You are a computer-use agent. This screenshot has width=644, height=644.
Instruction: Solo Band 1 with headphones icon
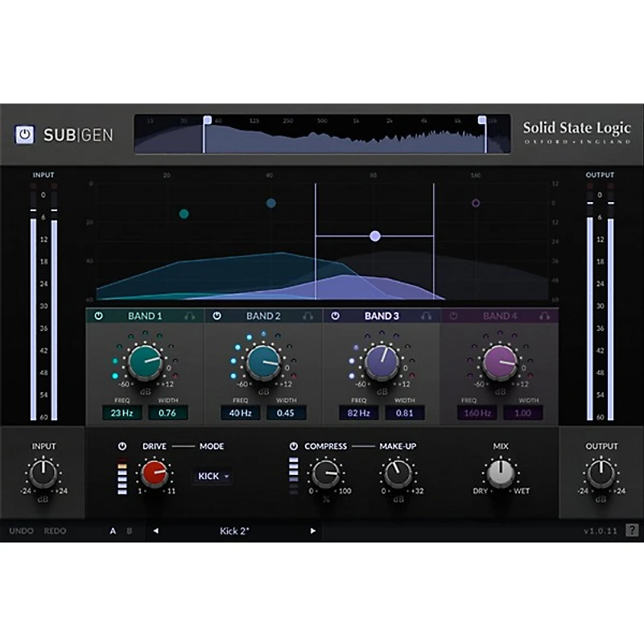[190, 316]
